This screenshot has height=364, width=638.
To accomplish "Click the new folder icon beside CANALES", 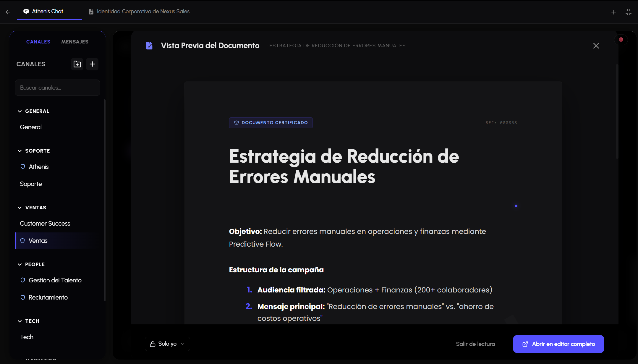I will (77, 64).
